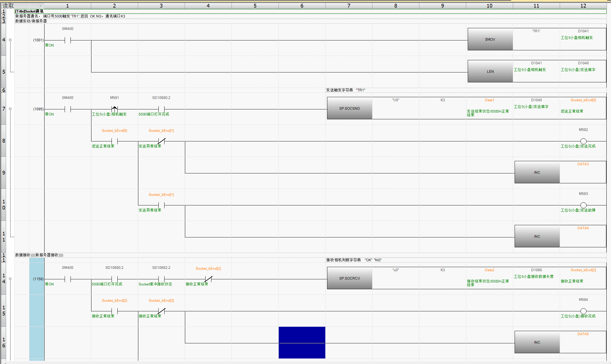Click the SP.SOCSND instruction block

coord(349,108)
